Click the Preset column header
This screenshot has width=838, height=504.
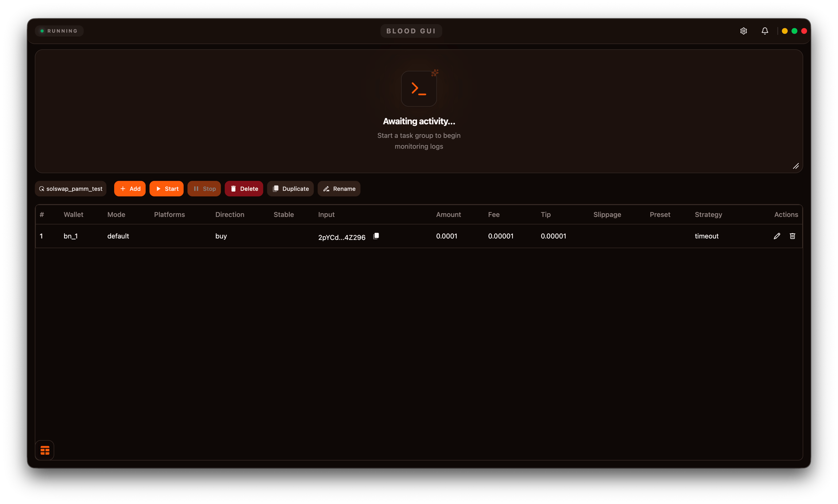click(x=660, y=215)
